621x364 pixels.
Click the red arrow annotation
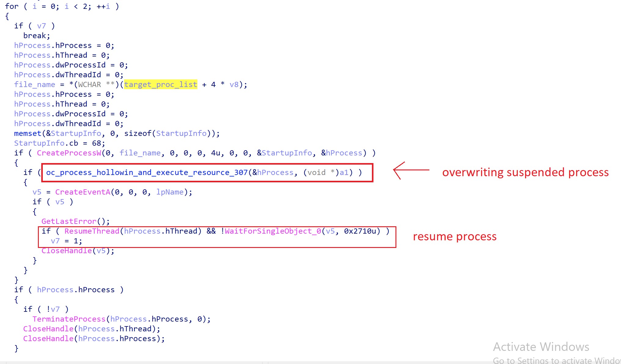(411, 170)
